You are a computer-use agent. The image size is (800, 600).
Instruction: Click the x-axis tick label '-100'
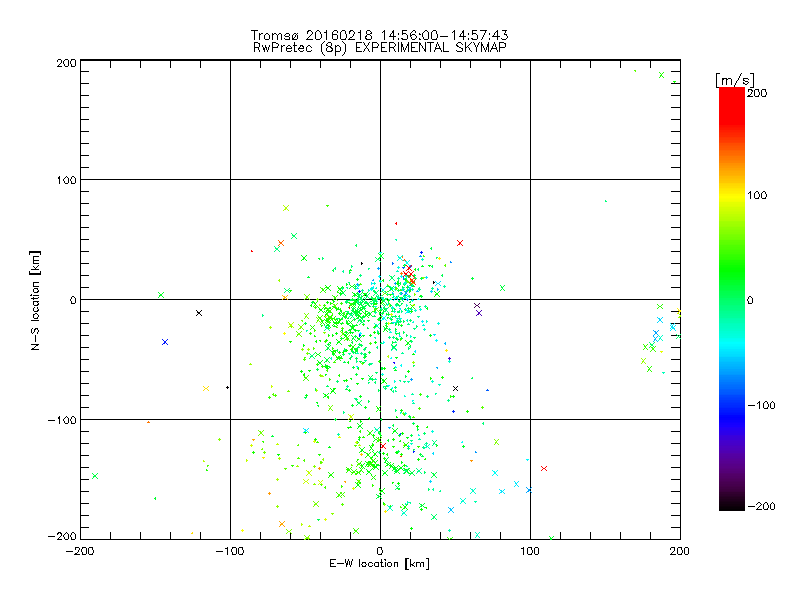[230, 552]
